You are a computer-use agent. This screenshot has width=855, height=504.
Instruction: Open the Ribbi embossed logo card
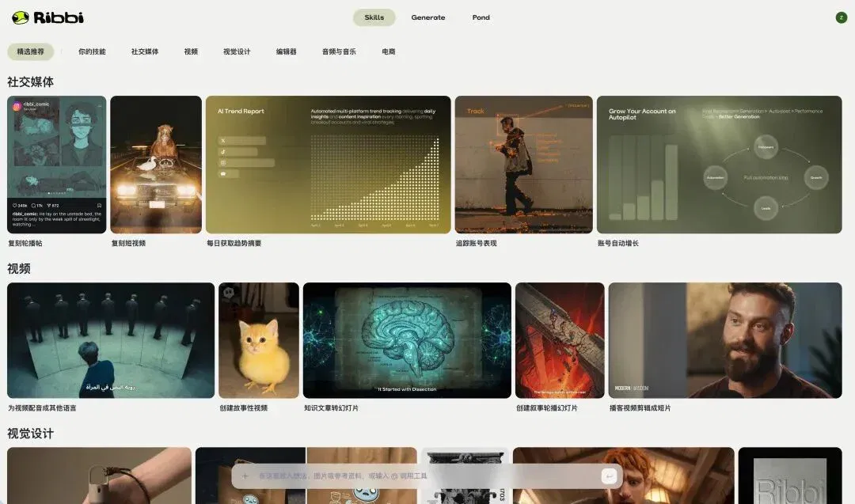coord(790,476)
